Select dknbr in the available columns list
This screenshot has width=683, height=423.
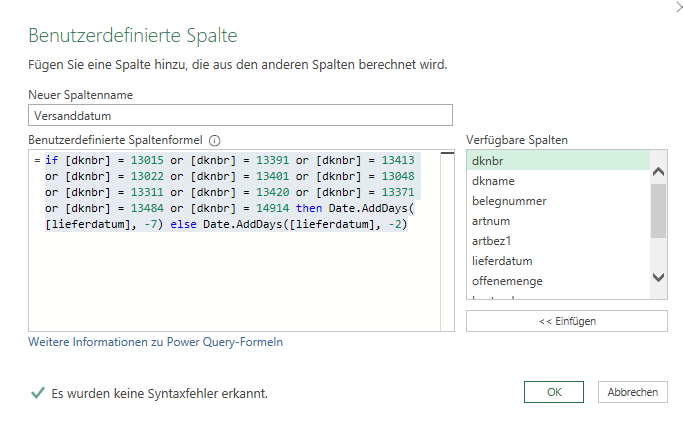558,161
